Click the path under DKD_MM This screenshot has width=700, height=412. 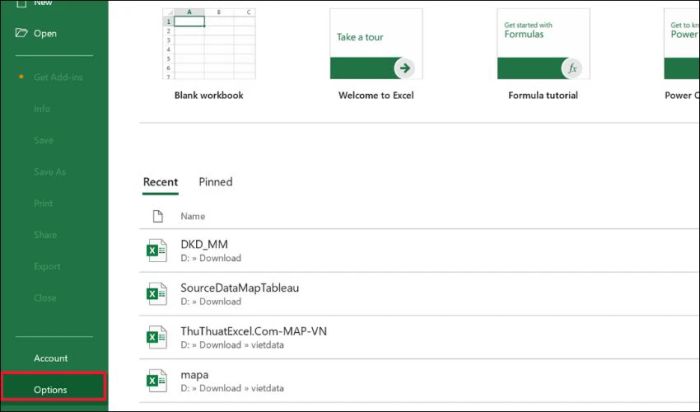[x=211, y=258]
